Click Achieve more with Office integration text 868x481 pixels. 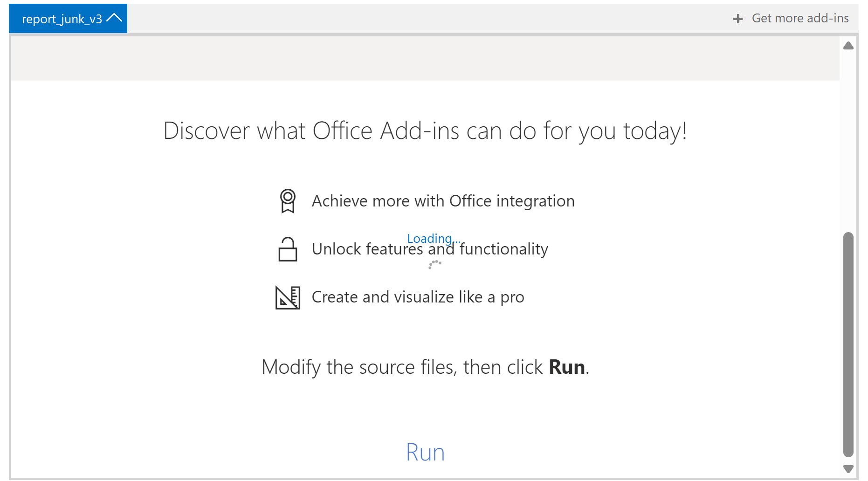(443, 201)
